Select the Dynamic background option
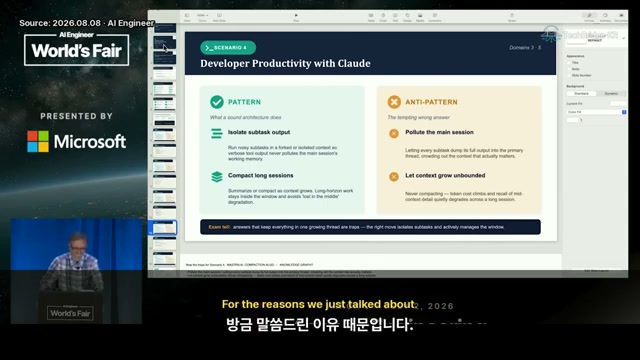 [x=611, y=93]
